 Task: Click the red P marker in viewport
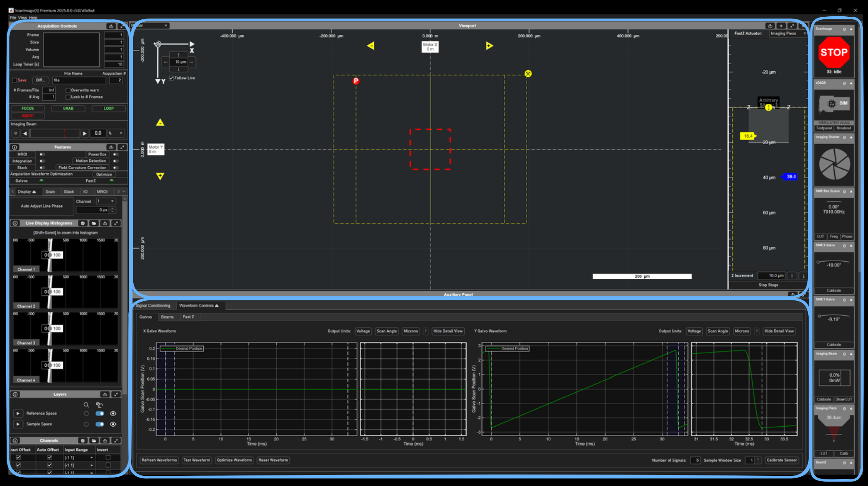pyautogui.click(x=356, y=81)
